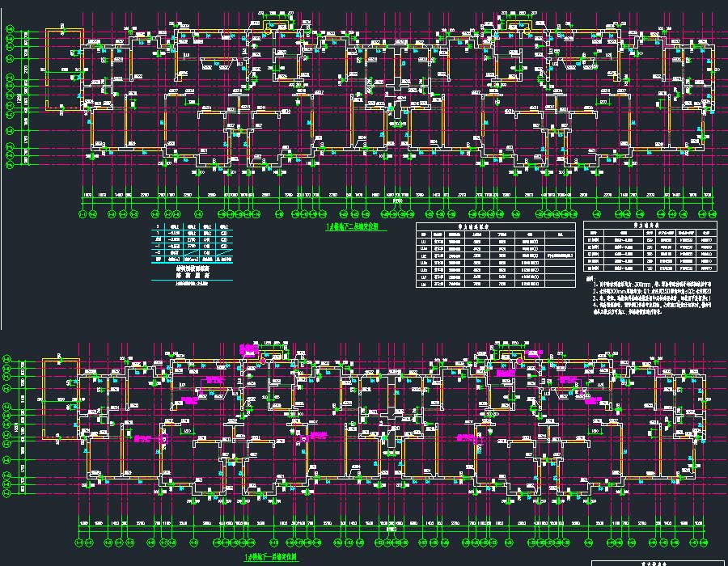Click the title row of the right schedule table
Image resolution: width=728 pixels, height=566 pixels.
pyautogui.click(x=650, y=226)
